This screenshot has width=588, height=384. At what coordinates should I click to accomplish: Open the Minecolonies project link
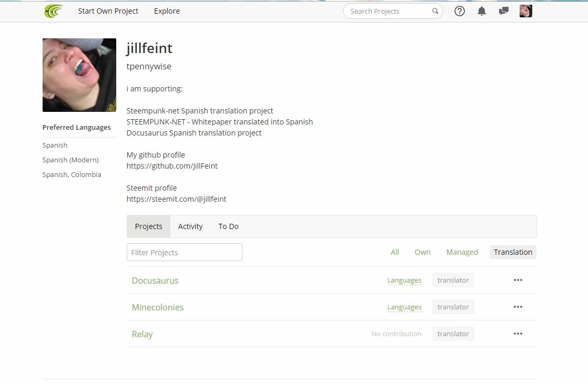click(157, 307)
